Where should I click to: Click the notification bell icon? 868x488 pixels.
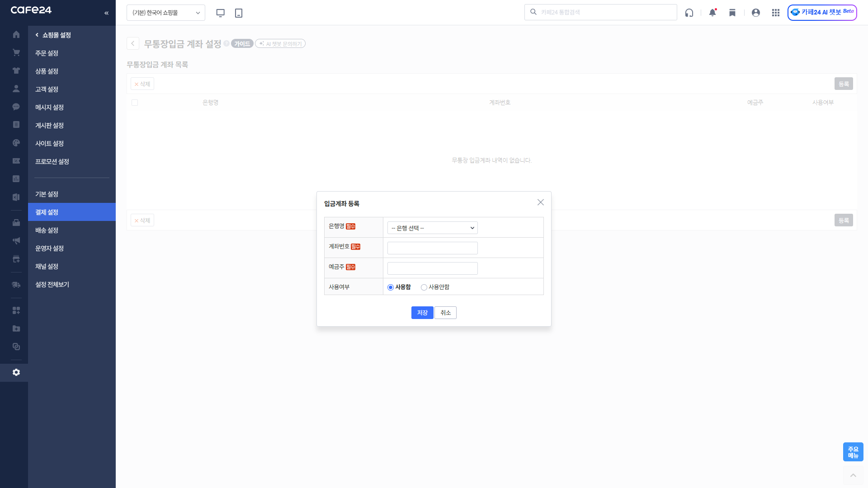coord(712,13)
